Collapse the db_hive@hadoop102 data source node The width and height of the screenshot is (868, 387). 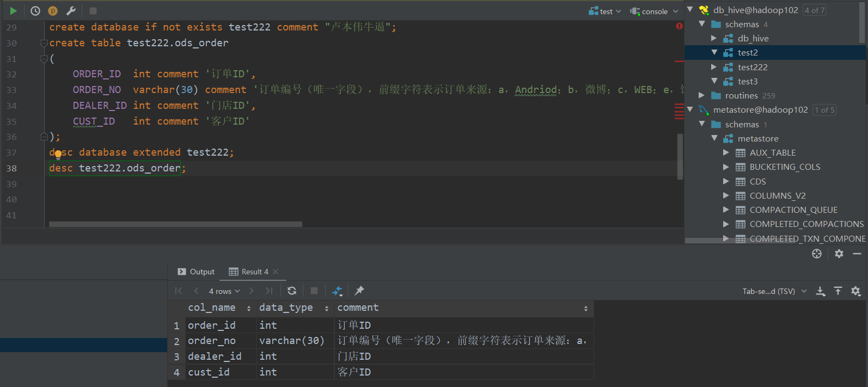[x=690, y=9]
